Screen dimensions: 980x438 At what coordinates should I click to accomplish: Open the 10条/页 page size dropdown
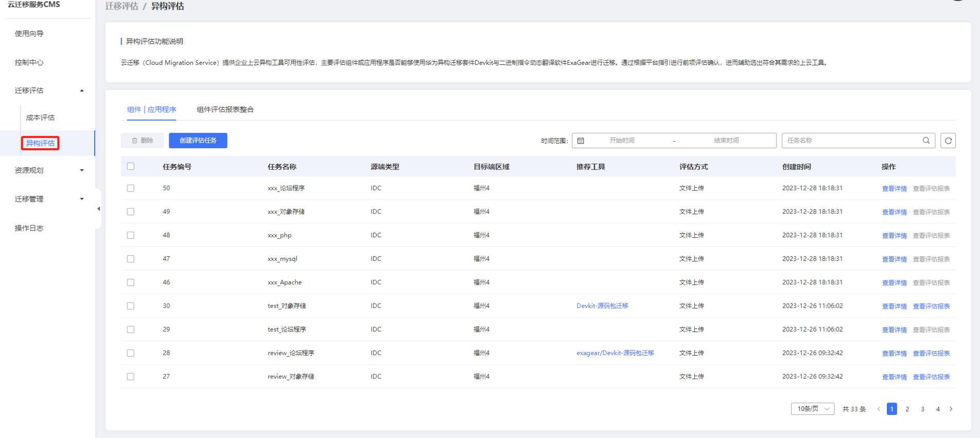tap(813, 409)
